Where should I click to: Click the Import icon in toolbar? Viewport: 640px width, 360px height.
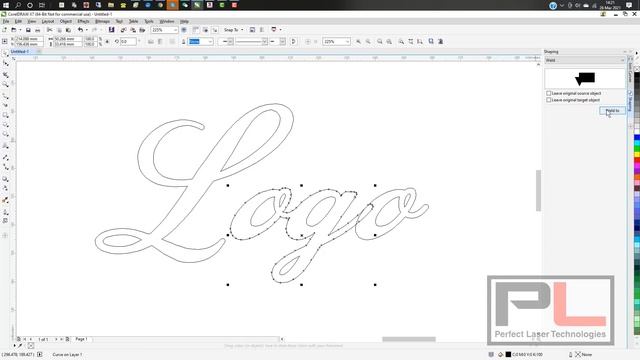(x=123, y=30)
